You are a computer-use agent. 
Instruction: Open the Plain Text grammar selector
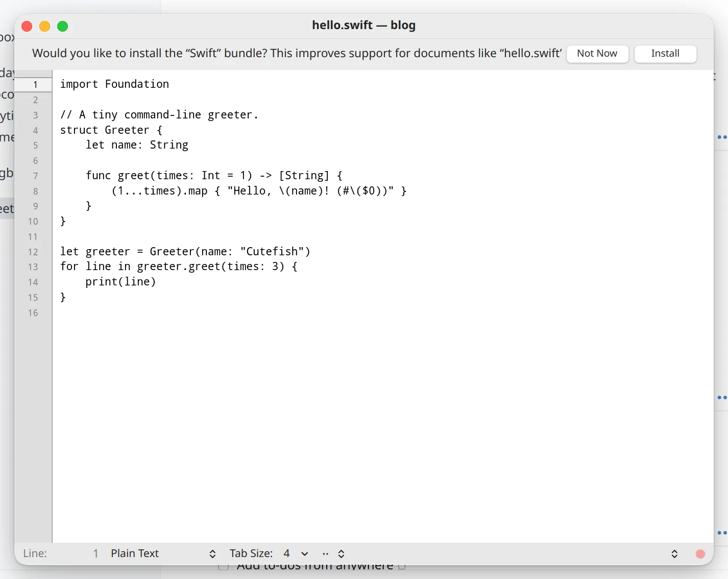[x=163, y=553]
